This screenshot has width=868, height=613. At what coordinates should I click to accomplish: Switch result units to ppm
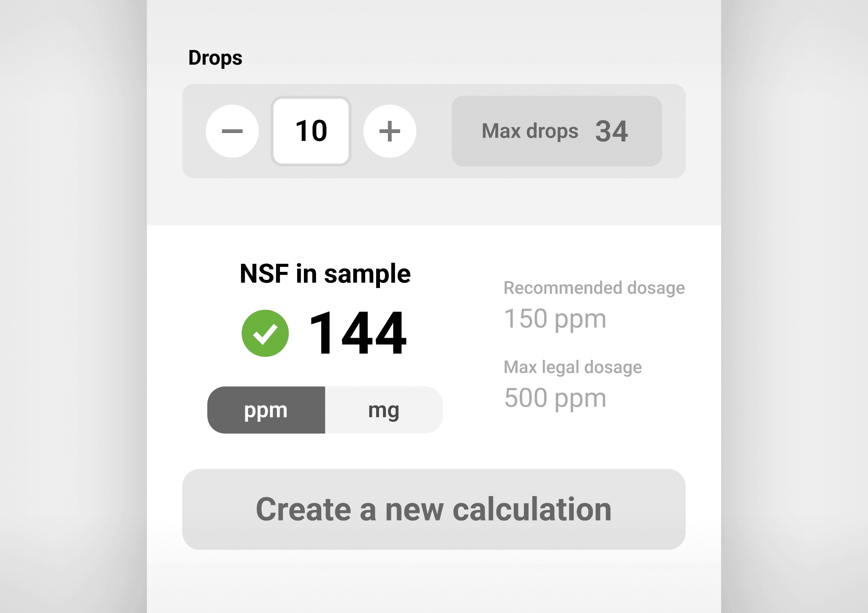266,410
